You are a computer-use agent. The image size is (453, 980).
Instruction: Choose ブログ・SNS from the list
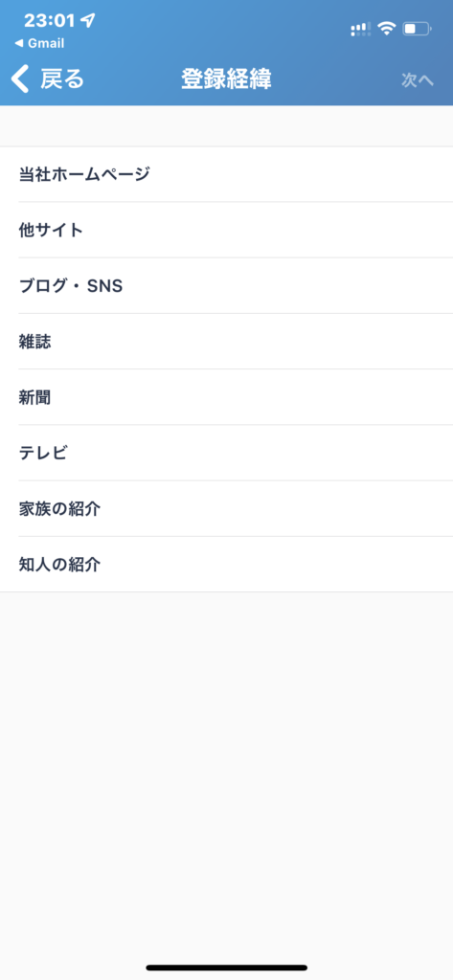click(226, 285)
